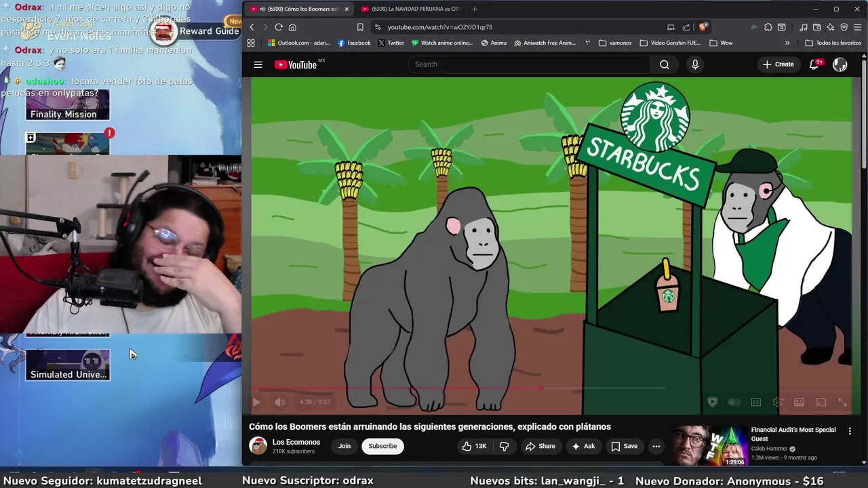Dislike the video with thumbs down
This screenshot has width=868, height=488.
504,446
